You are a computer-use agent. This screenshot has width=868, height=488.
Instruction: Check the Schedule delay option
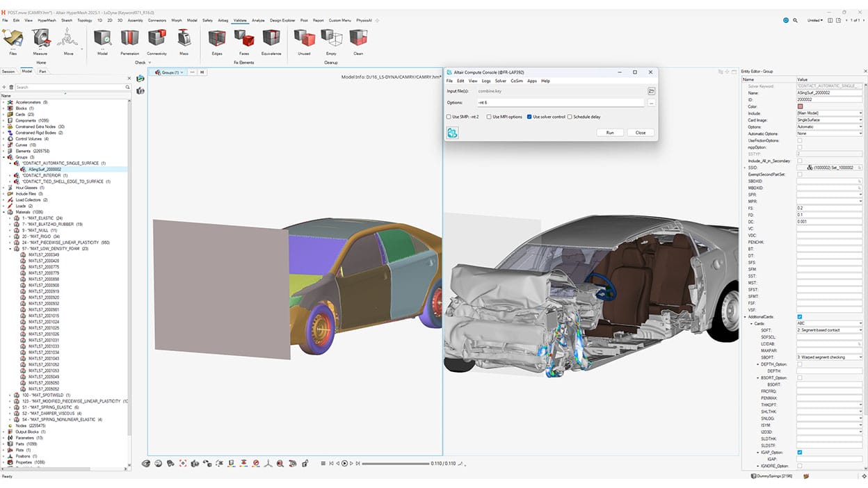pos(570,116)
